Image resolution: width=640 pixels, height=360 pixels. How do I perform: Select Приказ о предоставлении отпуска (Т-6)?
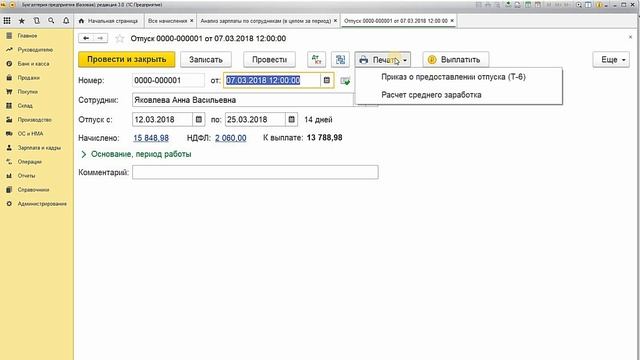pos(453,77)
